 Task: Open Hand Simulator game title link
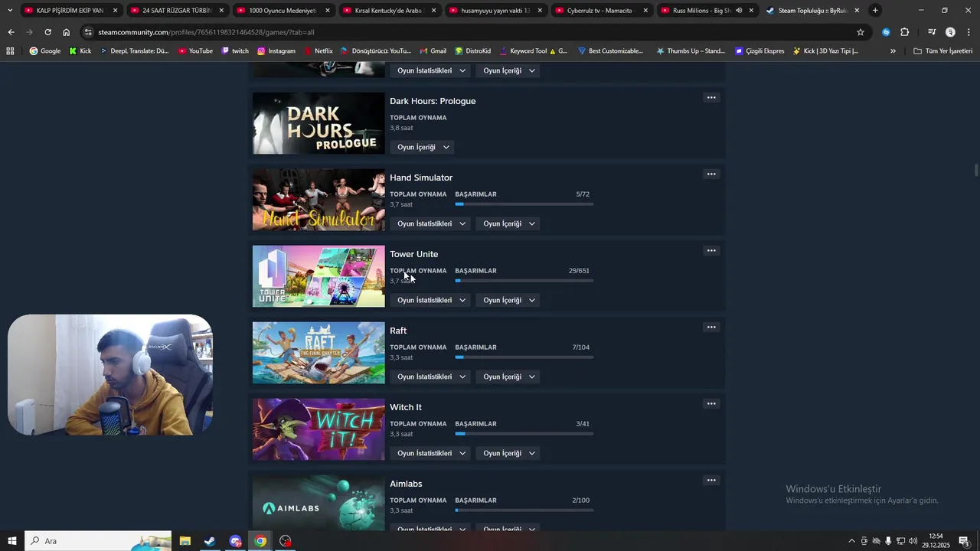421,178
